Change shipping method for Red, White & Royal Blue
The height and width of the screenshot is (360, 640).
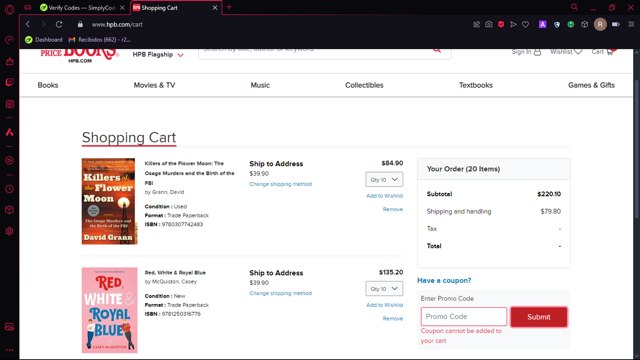[280, 293]
